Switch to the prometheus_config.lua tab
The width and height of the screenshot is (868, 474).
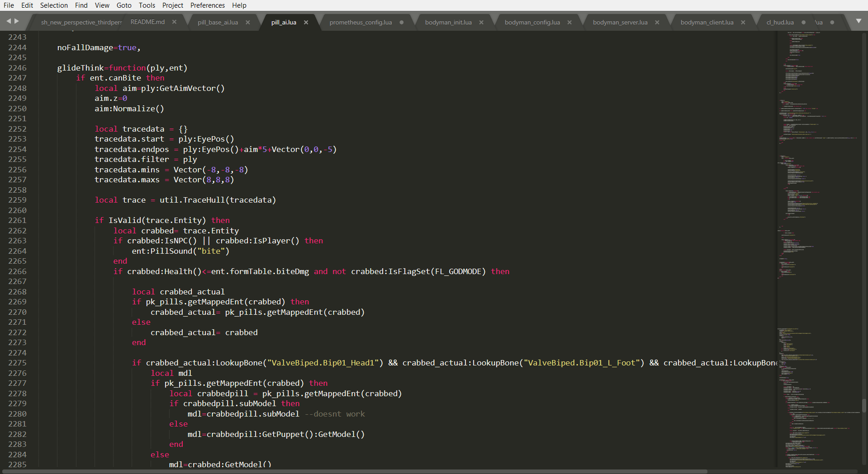[x=360, y=22]
